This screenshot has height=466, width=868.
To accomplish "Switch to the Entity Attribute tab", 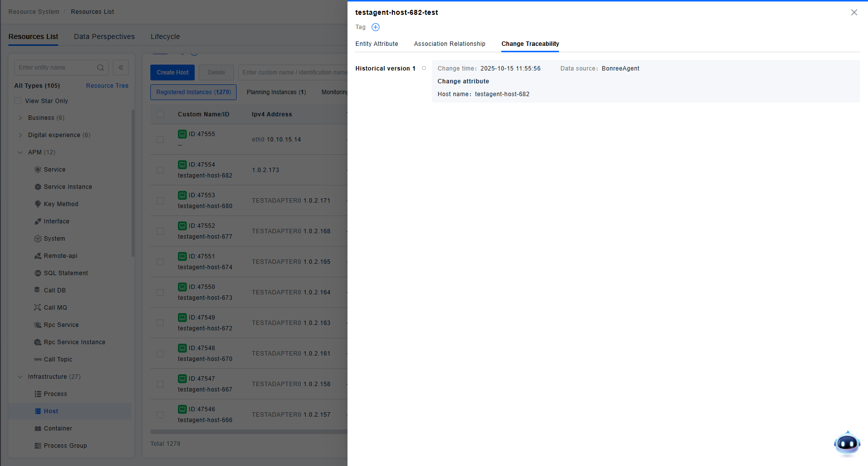I will (x=377, y=44).
